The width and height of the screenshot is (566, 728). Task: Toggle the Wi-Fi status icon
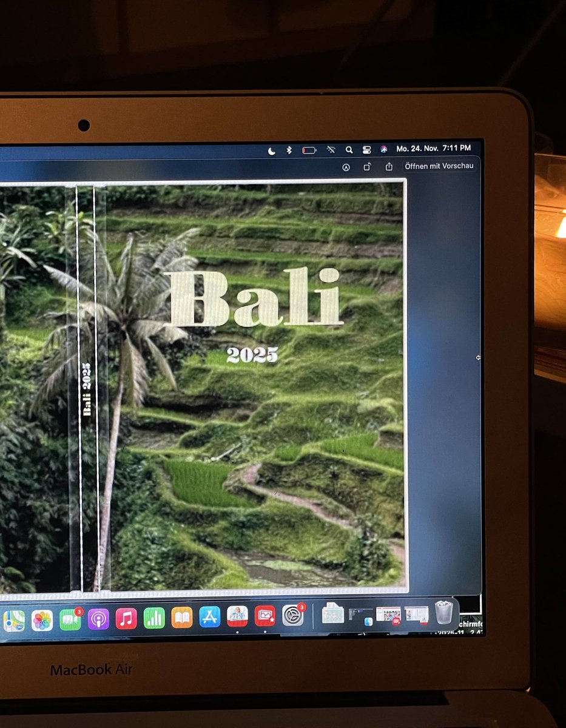331,149
